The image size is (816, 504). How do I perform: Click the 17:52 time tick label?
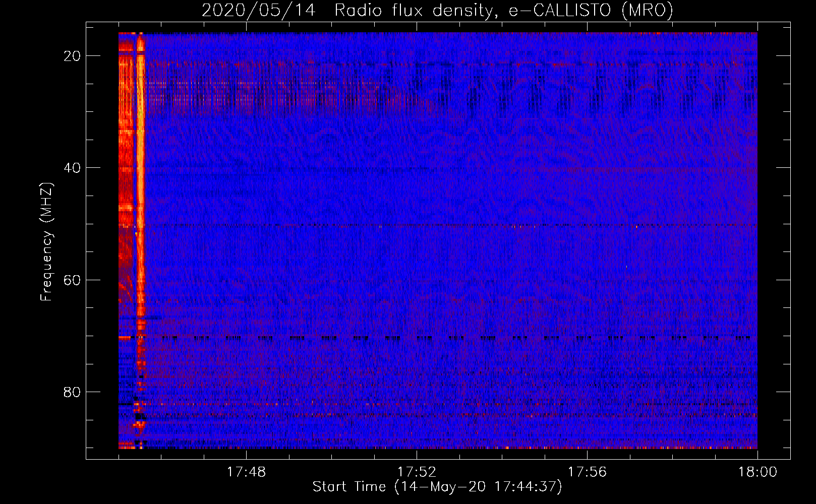tap(417, 472)
